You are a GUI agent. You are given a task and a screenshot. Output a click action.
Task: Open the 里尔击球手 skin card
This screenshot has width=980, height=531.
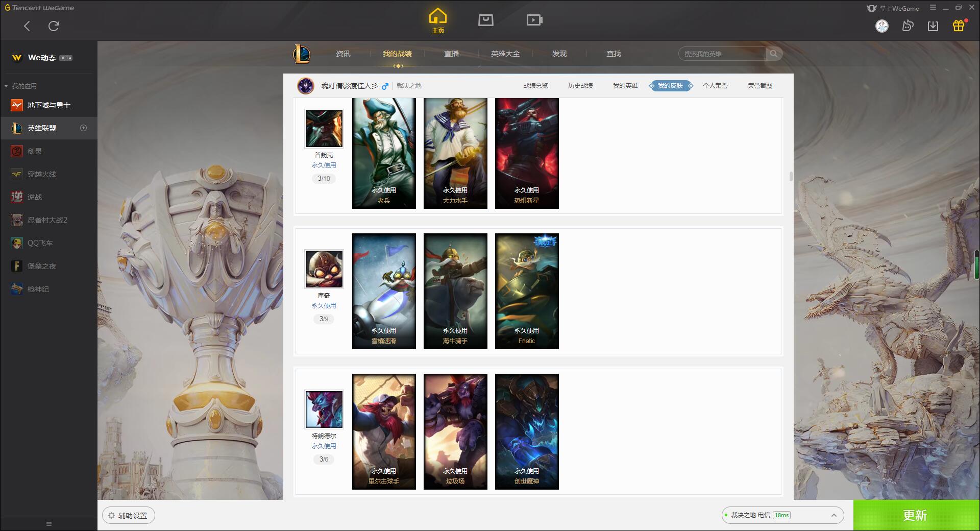384,431
